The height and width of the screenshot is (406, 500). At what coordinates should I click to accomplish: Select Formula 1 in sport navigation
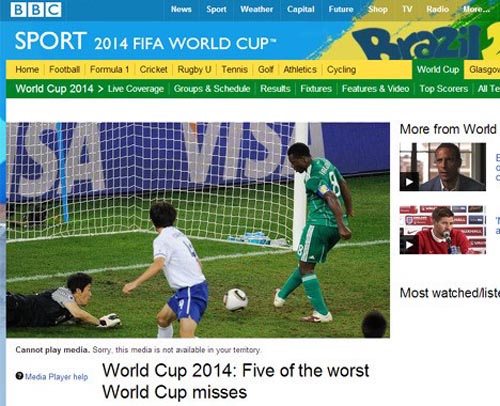(109, 69)
